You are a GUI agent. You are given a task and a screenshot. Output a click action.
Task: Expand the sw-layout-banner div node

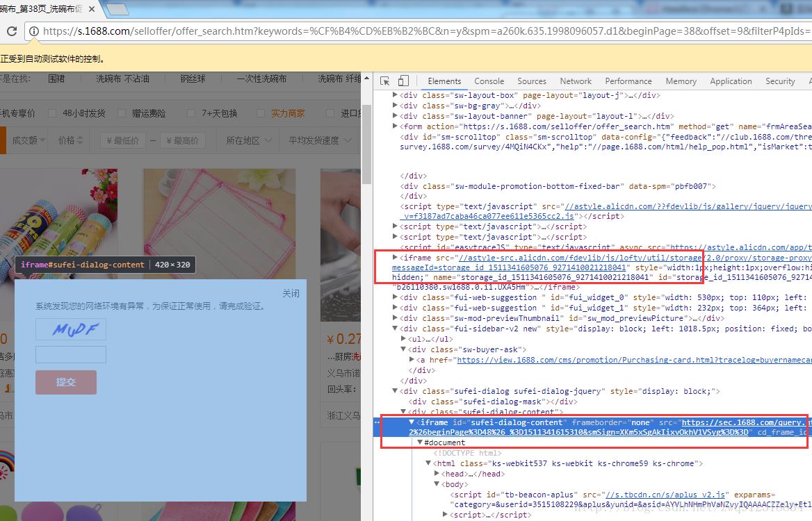click(x=395, y=115)
